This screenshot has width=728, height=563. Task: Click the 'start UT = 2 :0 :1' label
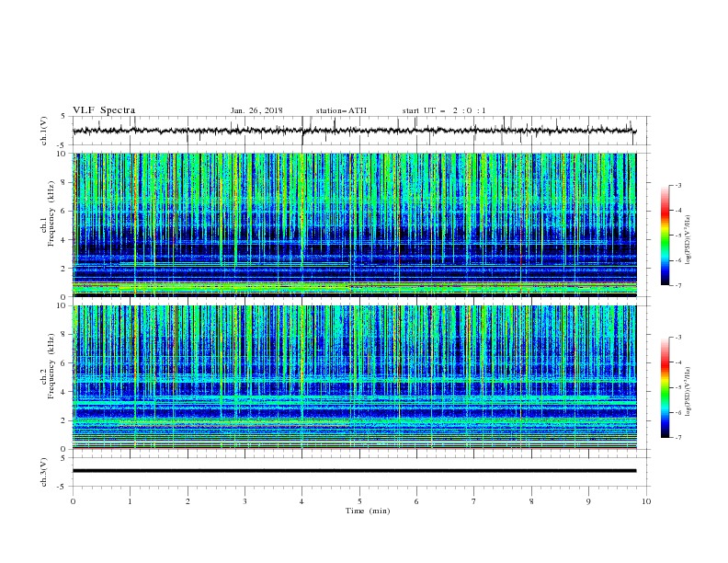click(x=444, y=110)
